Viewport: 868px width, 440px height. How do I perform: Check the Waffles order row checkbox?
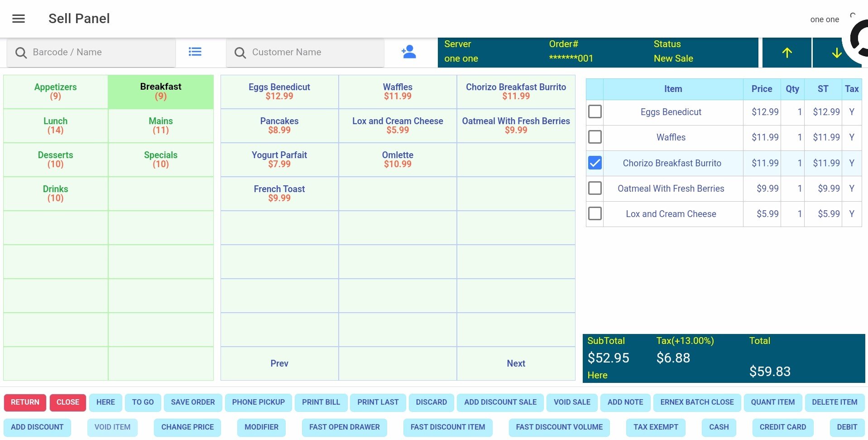595,137
